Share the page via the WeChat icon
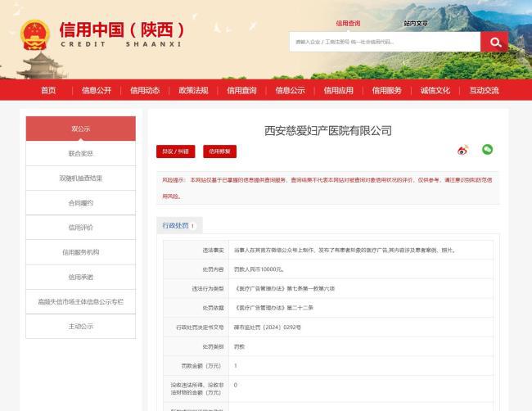Screen dimensions: 532x411 [487, 149]
